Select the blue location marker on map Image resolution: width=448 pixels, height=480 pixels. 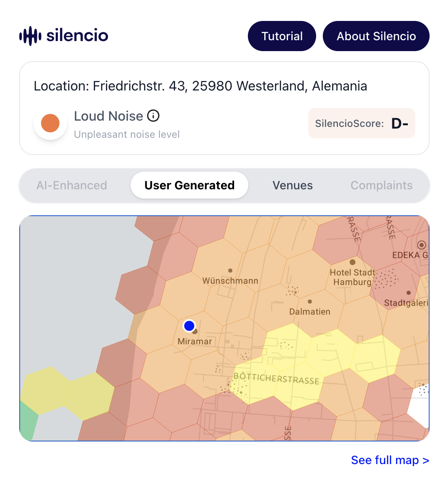(x=189, y=326)
